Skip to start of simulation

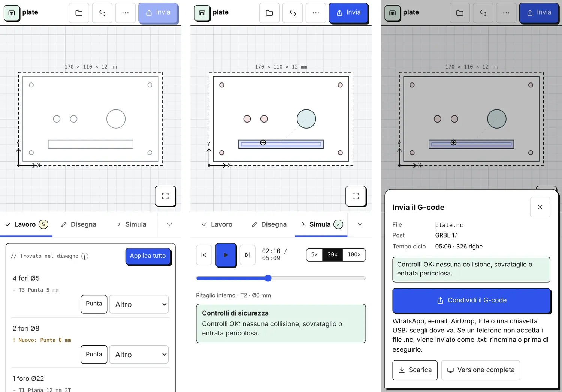tap(204, 255)
